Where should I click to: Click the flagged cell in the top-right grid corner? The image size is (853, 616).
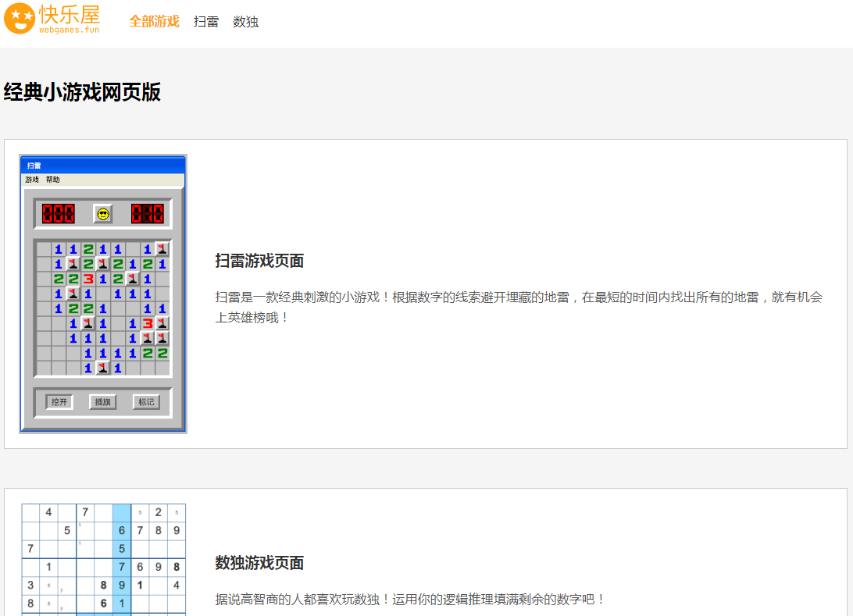(x=162, y=250)
